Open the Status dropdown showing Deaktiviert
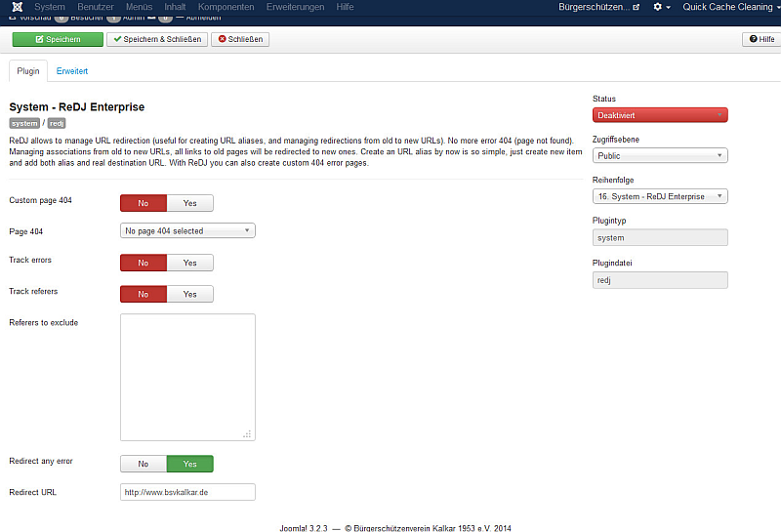The height and width of the screenshot is (532, 781). point(660,115)
